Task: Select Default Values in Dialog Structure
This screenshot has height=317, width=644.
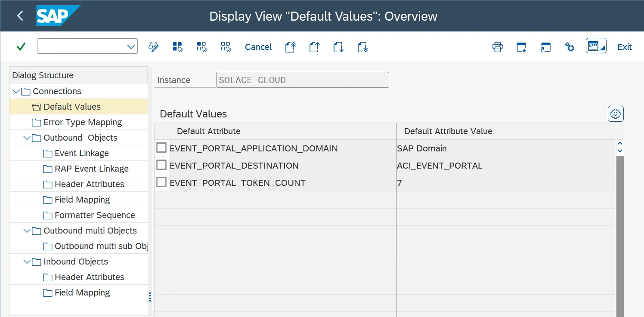Action: tap(72, 107)
